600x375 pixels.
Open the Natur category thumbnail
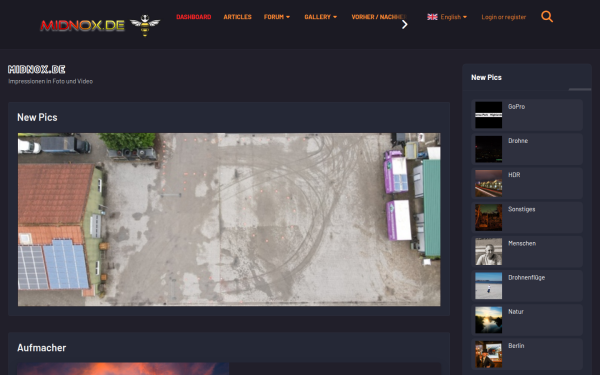489,320
